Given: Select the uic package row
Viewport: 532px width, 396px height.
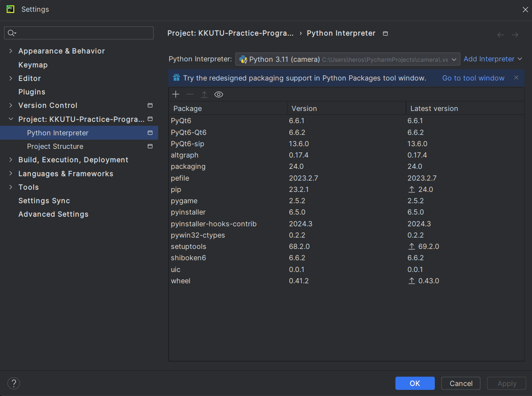Looking at the screenshot, I should 346,270.
